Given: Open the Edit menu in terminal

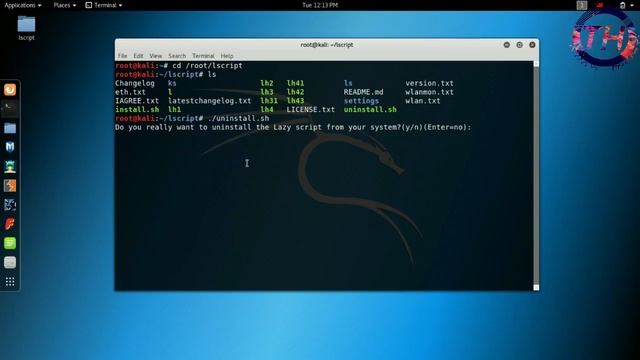Looking at the screenshot, I should 138,56.
